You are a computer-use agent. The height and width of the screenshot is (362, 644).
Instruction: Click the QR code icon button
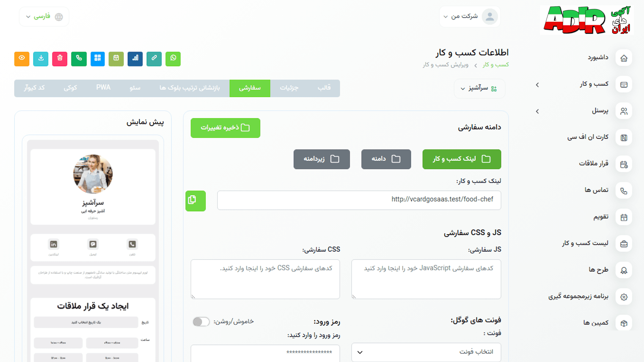point(98,59)
